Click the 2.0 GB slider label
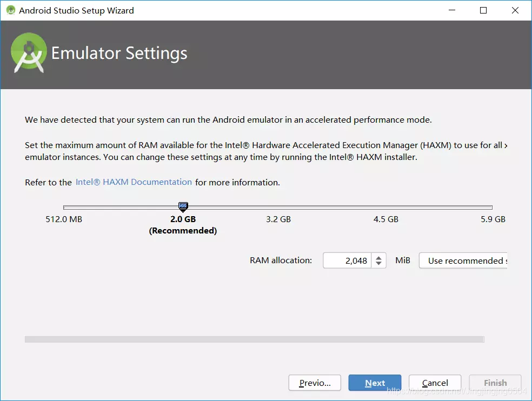Screen dimensions: 532x401 click(183, 219)
